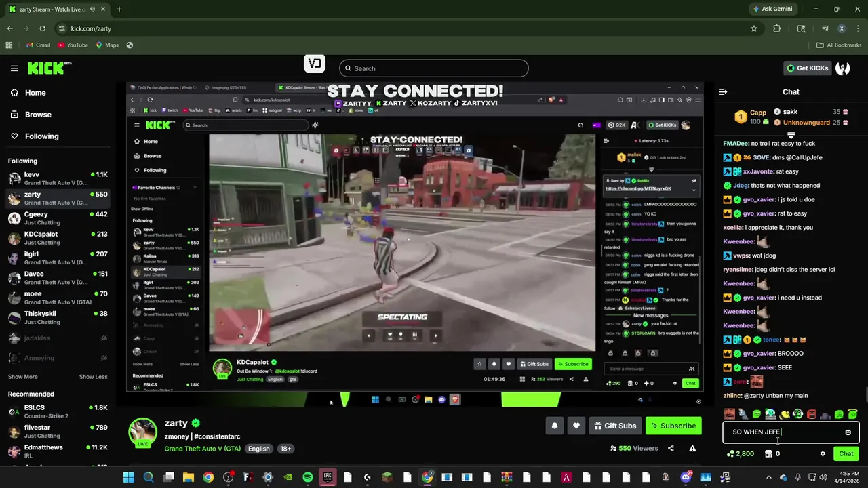This screenshot has width=868, height=488.
Task: Open Windows Start menu
Action: point(128,477)
